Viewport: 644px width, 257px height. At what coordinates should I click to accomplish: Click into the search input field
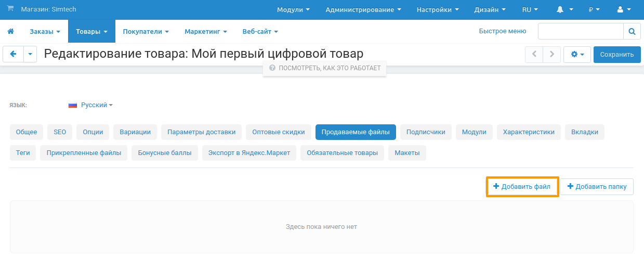point(580,32)
